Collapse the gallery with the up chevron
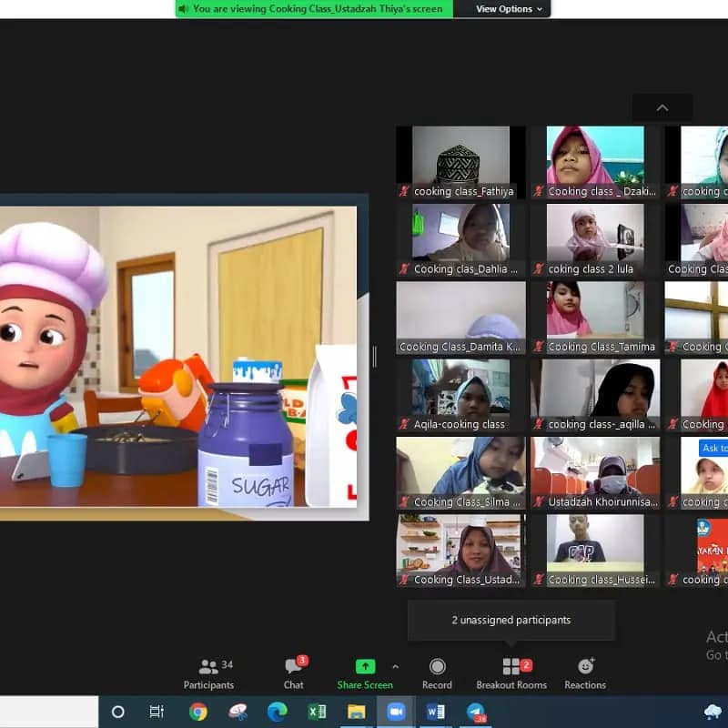 662,108
